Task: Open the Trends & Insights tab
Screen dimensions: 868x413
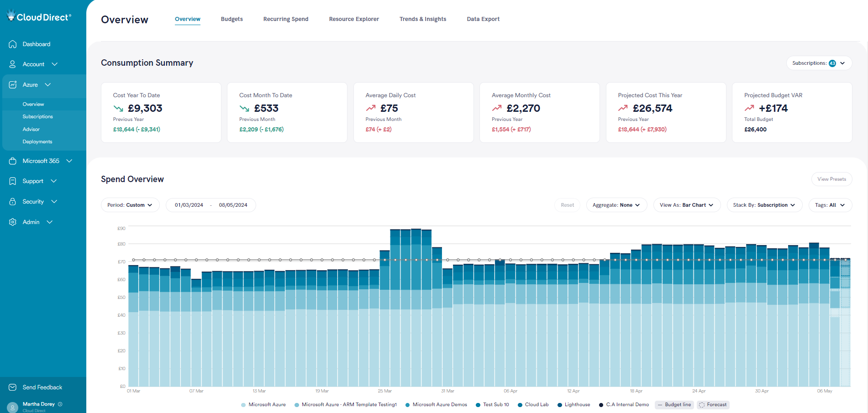Action: tap(423, 19)
